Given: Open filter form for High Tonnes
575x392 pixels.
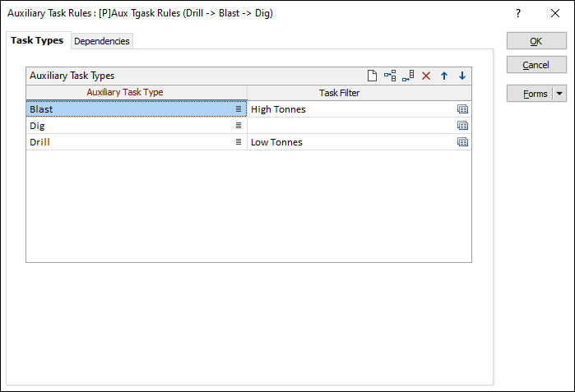Looking at the screenshot, I should [462, 108].
